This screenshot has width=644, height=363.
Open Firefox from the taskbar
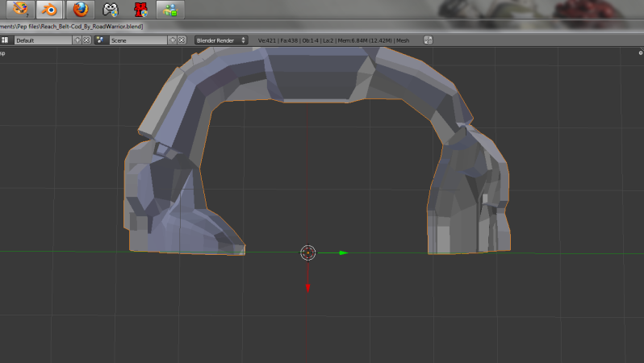click(x=81, y=9)
